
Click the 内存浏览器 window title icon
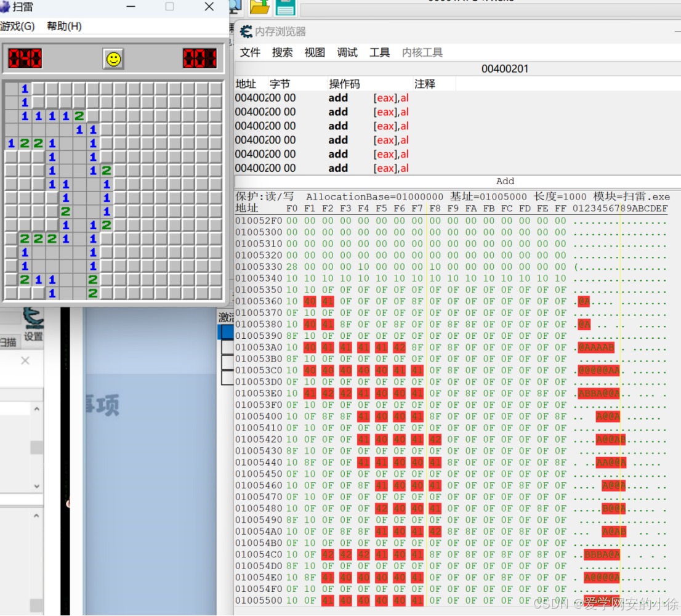pyautogui.click(x=246, y=31)
